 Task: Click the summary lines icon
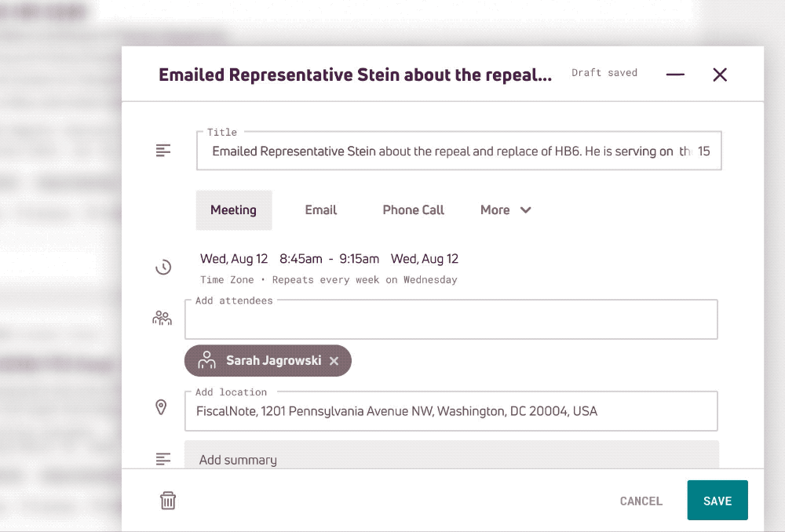pyautogui.click(x=163, y=458)
